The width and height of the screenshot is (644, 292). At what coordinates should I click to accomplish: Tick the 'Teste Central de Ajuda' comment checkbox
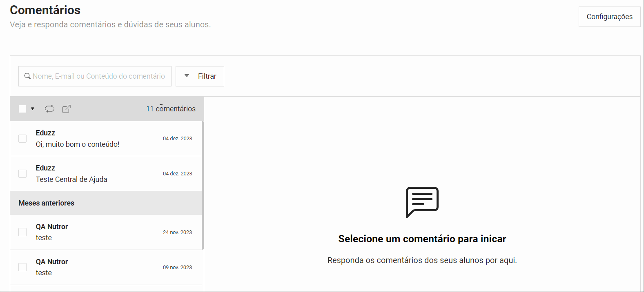(22, 174)
